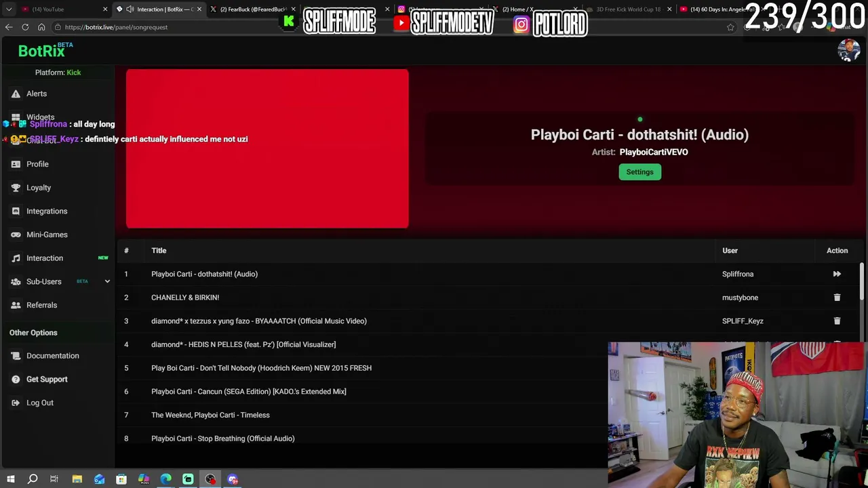Open the Referrals page

(41, 305)
